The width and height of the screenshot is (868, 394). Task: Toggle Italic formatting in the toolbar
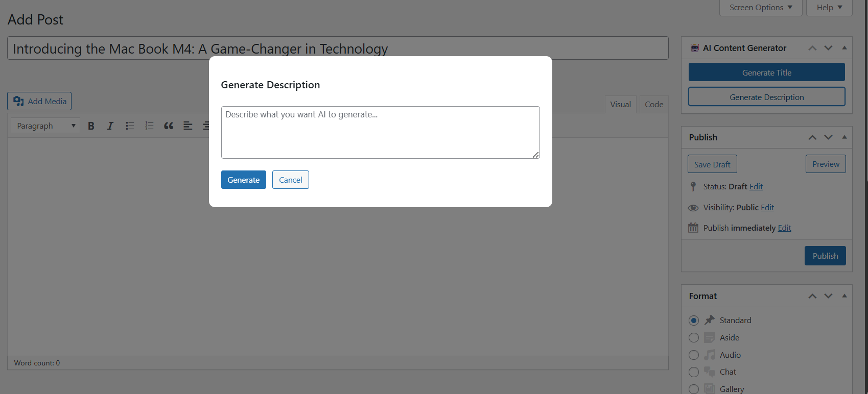[110, 126]
